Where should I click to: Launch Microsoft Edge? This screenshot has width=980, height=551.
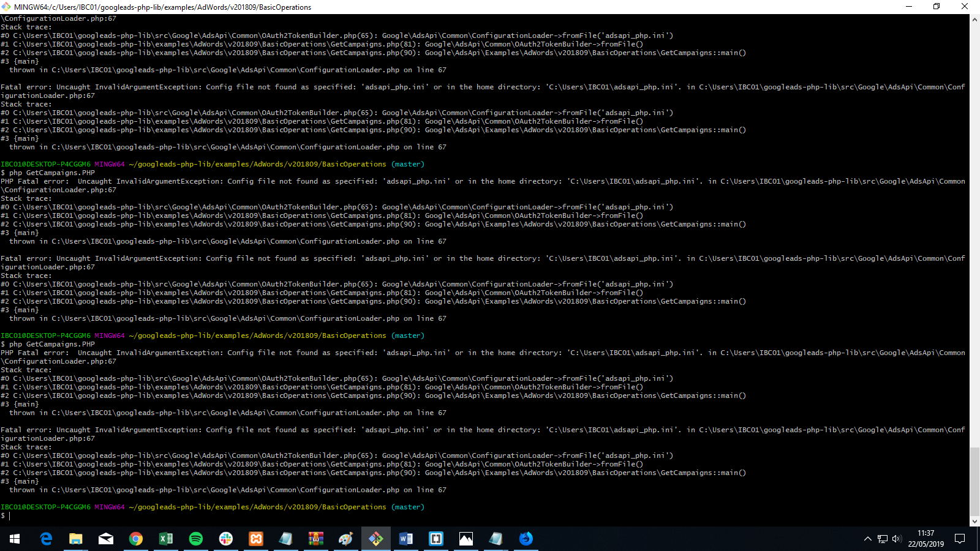point(46,539)
